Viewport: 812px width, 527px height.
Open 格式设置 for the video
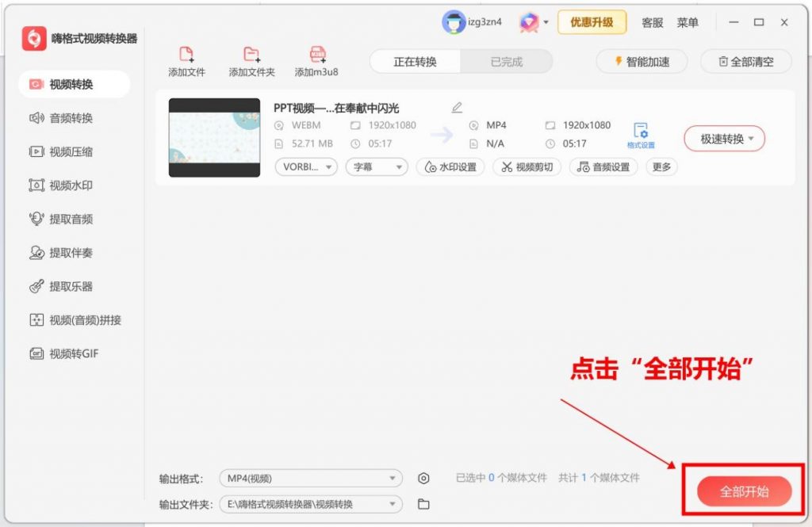pos(640,135)
